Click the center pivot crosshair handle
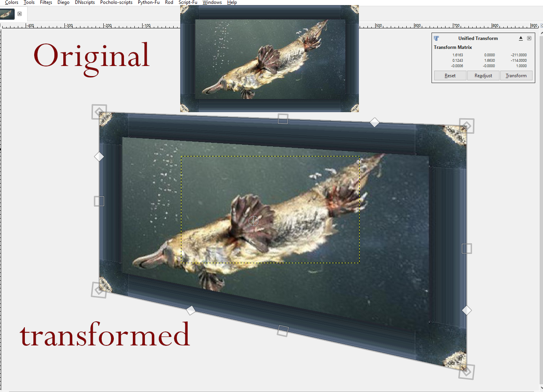Viewport: 543px width, 392px height. tap(254, 221)
